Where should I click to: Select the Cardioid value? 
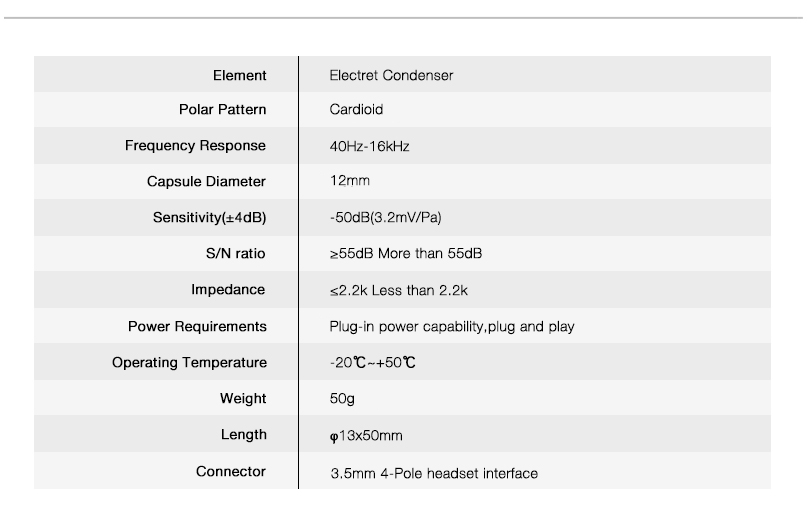coord(356,110)
